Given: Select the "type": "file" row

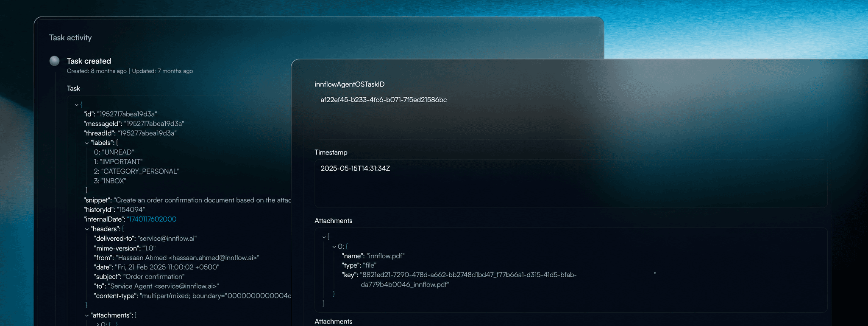Looking at the screenshot, I should pyautogui.click(x=359, y=265).
